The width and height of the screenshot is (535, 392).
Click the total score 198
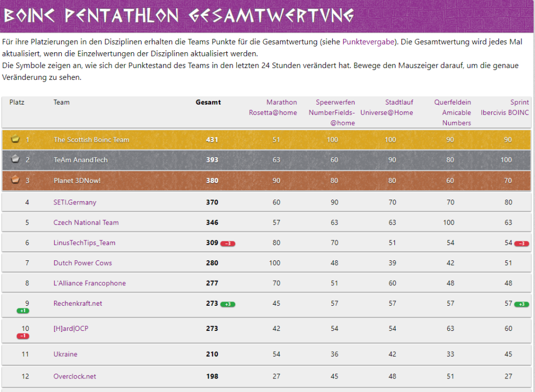pos(212,376)
